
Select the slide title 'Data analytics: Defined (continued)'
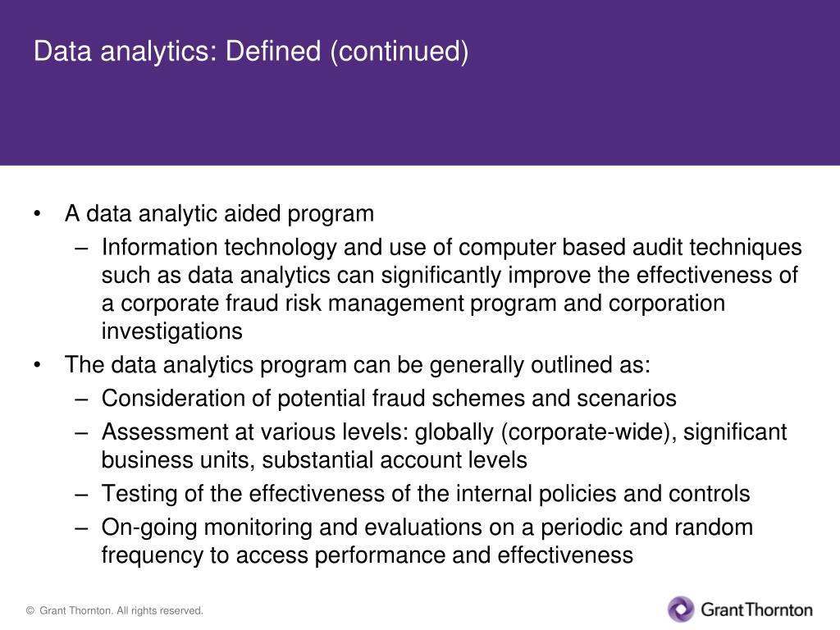click(251, 52)
